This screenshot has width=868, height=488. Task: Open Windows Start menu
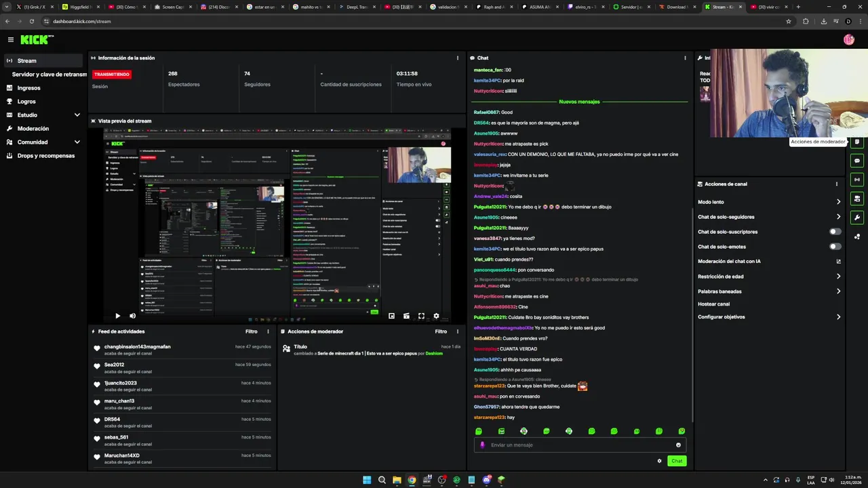pos(367,480)
